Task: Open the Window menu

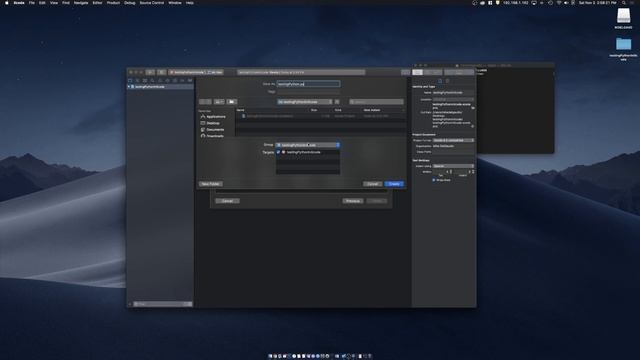Action: pos(175,3)
